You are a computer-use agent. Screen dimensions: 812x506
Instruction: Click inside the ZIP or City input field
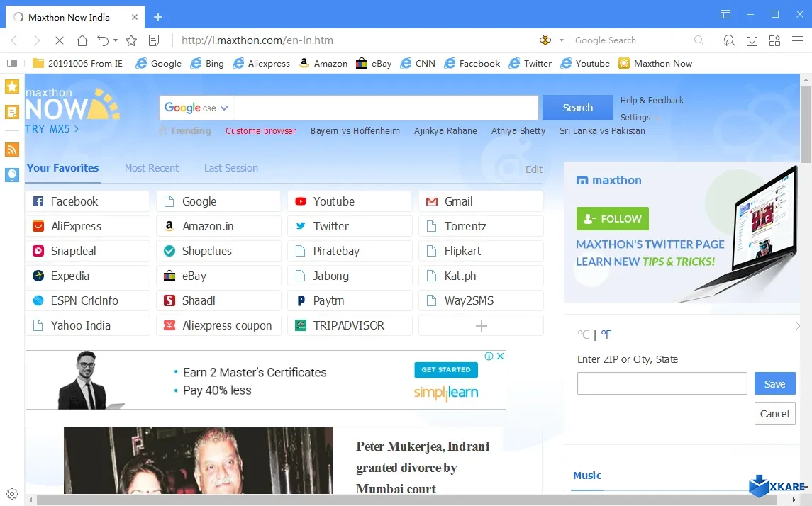pos(661,383)
